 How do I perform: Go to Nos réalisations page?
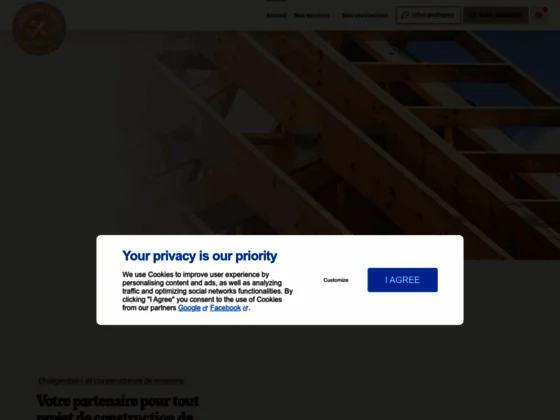tap(365, 15)
